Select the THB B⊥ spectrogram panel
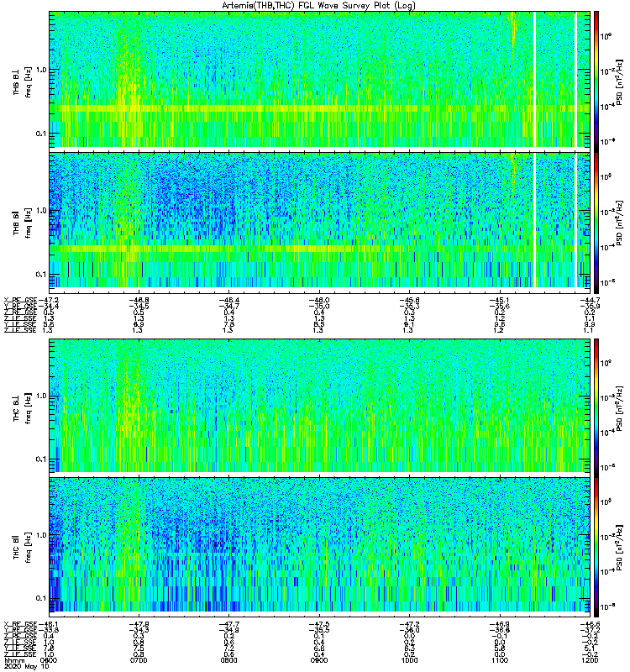Viewport: 630px width, 672px height. point(320,80)
